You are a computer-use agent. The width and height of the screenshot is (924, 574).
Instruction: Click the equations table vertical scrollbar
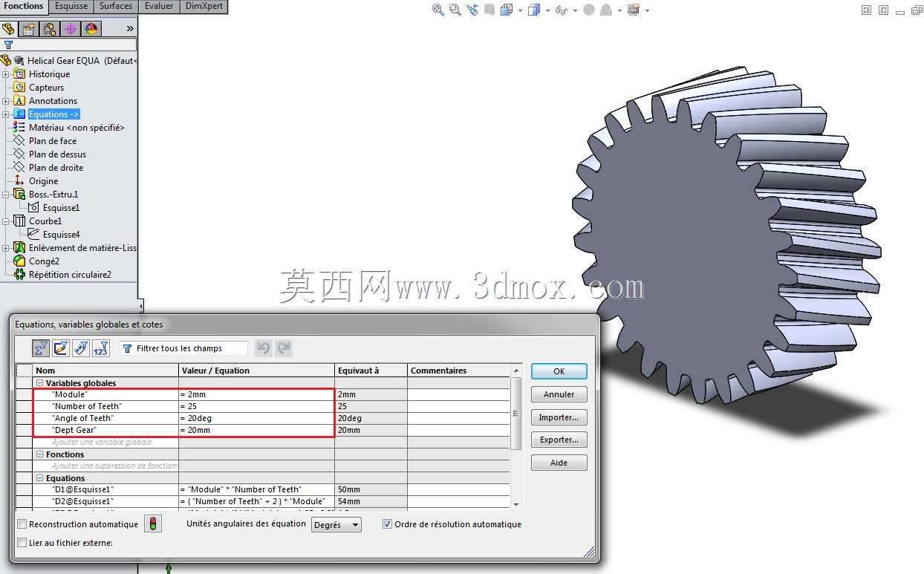(515, 437)
